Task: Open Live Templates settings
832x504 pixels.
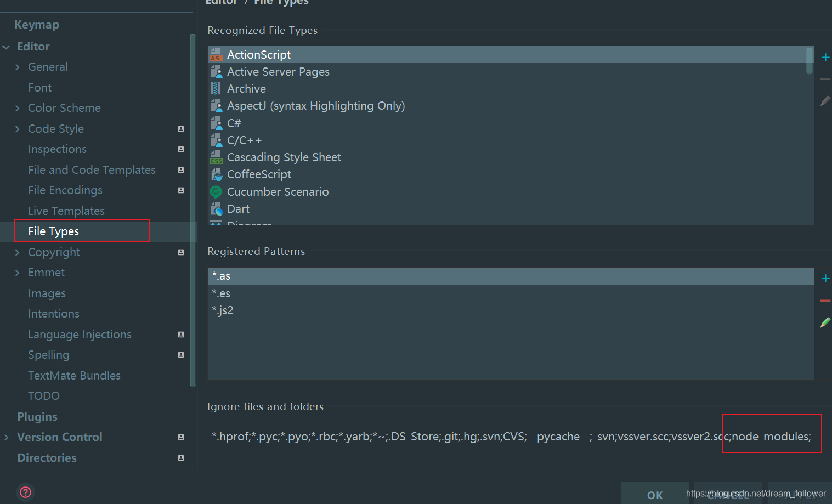Action: [66, 211]
